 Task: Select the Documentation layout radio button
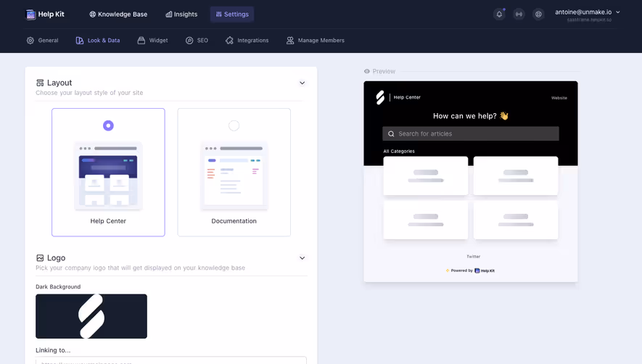pos(234,125)
